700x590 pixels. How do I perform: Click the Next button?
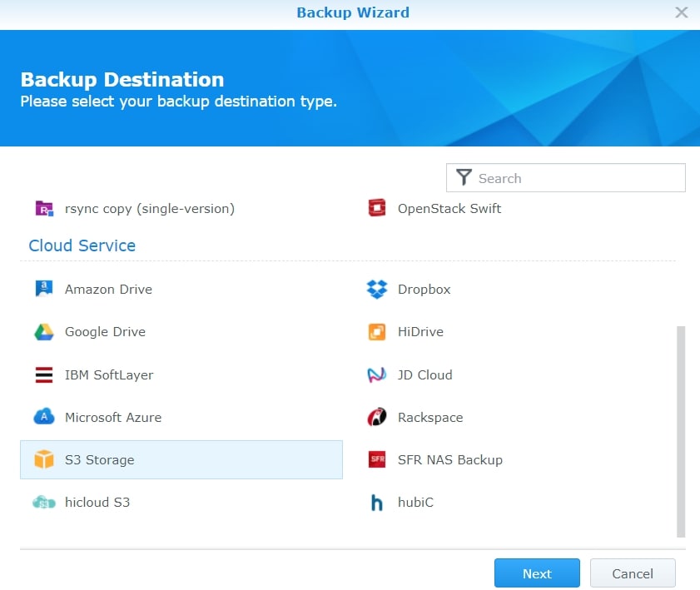click(537, 573)
